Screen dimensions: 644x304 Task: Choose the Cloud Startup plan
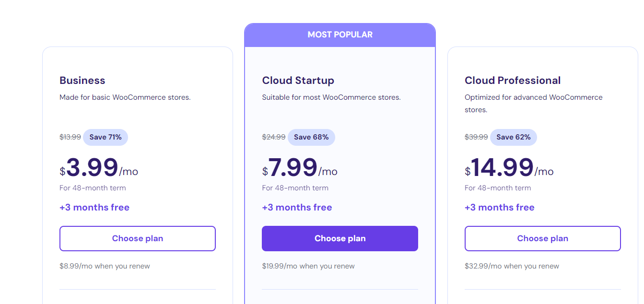pos(340,238)
